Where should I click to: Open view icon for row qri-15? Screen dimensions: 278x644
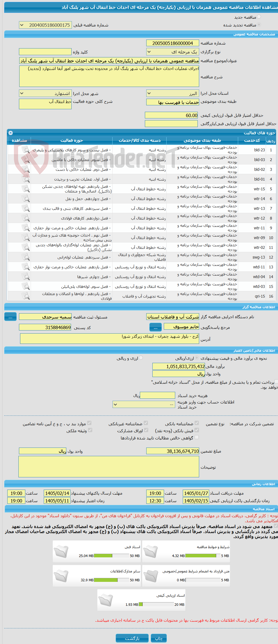[26, 296]
